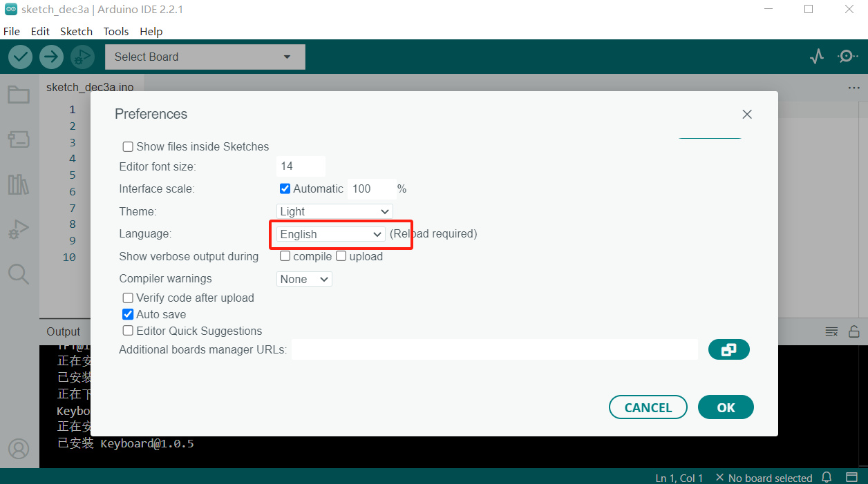Click the Arduino IDE title bar logo
Screen dimensions: 868x484
click(x=10, y=10)
